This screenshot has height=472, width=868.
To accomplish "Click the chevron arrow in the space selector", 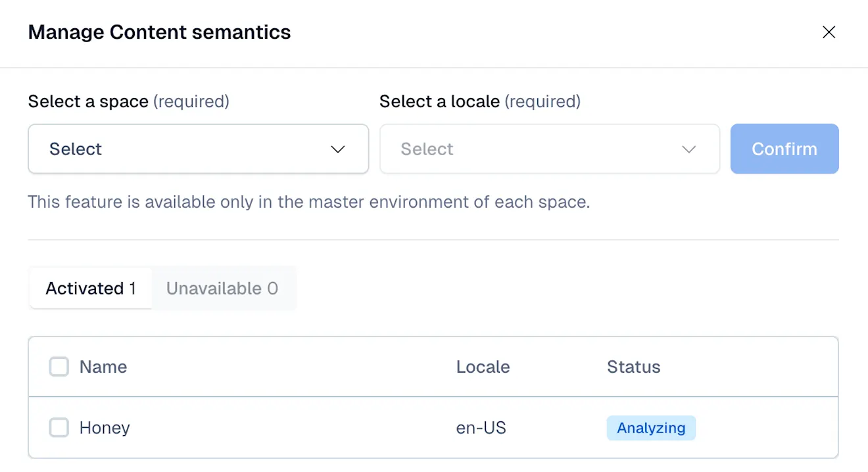I will click(338, 149).
